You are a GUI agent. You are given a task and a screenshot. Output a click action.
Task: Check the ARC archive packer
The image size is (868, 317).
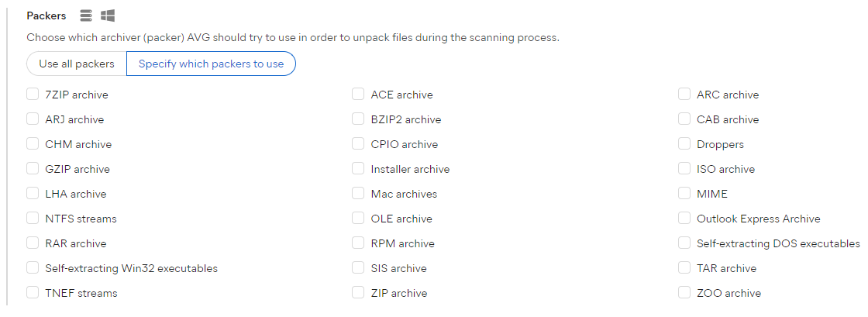click(684, 95)
